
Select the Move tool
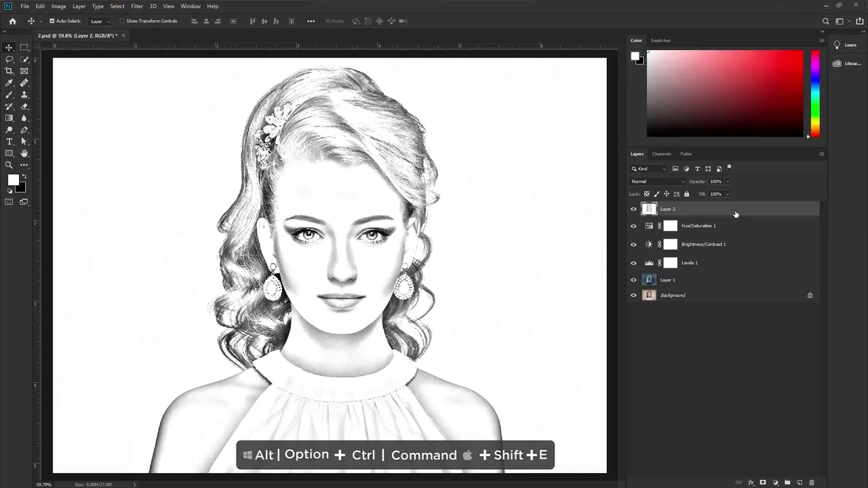[x=9, y=47]
